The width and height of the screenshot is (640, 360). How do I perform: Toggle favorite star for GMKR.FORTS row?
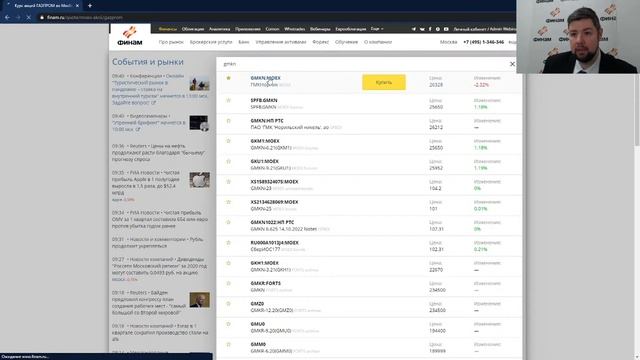point(229,283)
